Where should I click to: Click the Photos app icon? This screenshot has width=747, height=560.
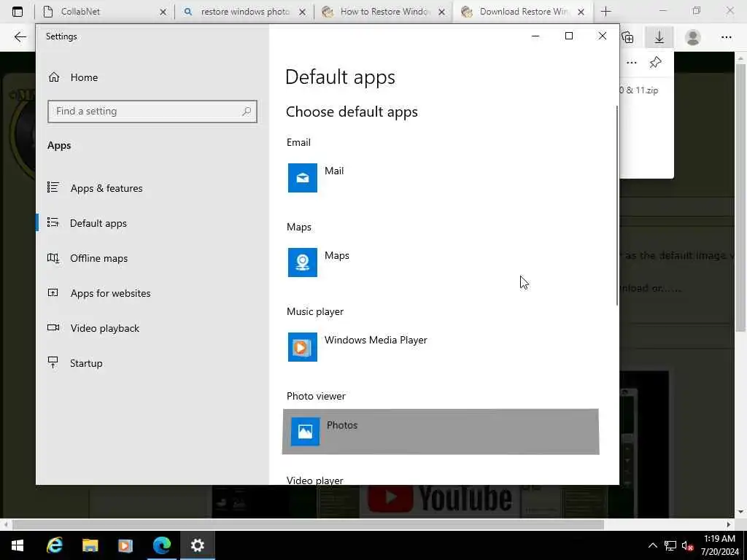tap(305, 432)
